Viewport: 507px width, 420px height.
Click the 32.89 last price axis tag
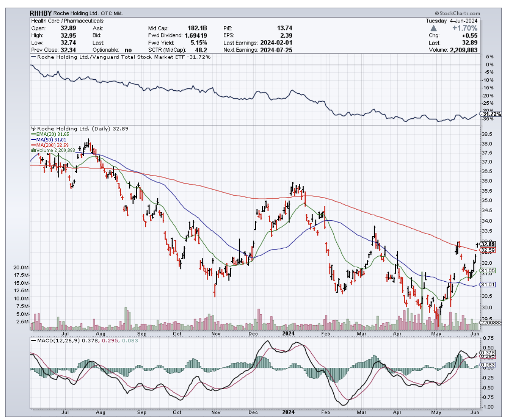(x=488, y=244)
